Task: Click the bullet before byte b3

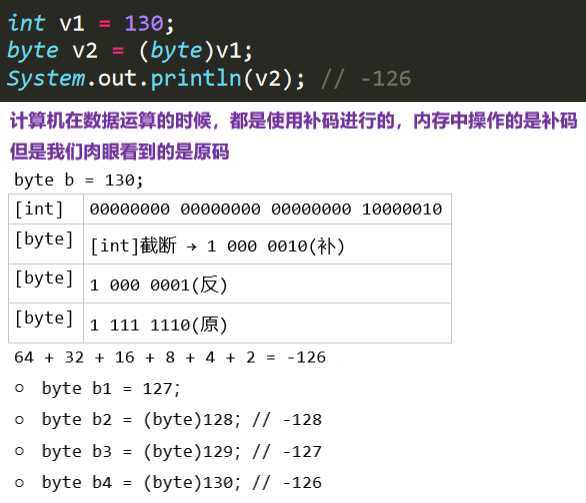Action: click(19, 451)
